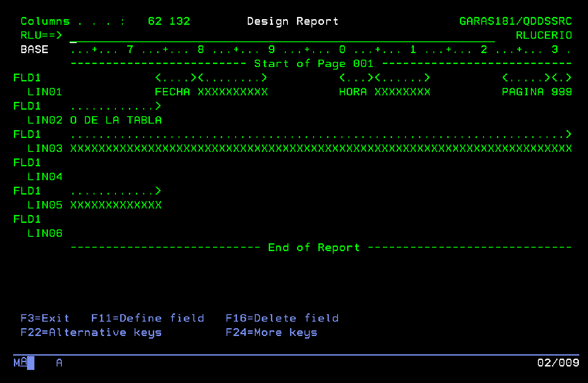Click the 02/009 cursor position indicator

click(558, 363)
